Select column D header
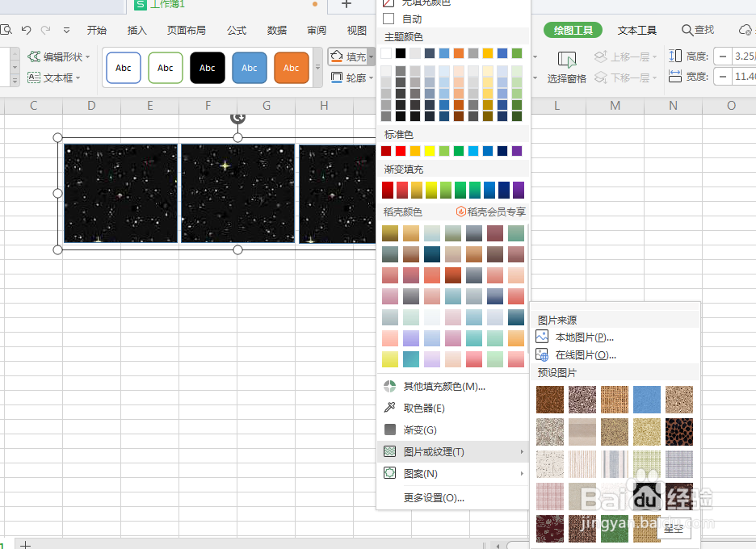The image size is (756, 549). [x=91, y=106]
